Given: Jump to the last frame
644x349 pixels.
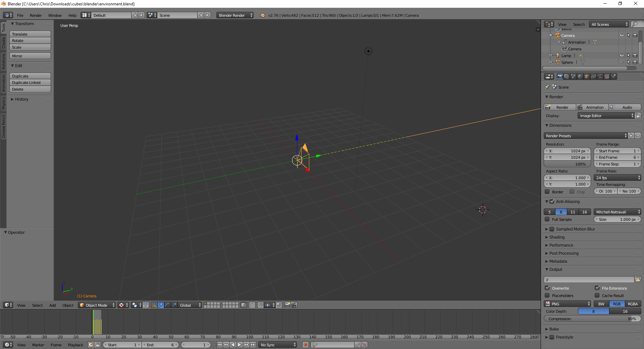Looking at the screenshot, I should (x=253, y=345).
